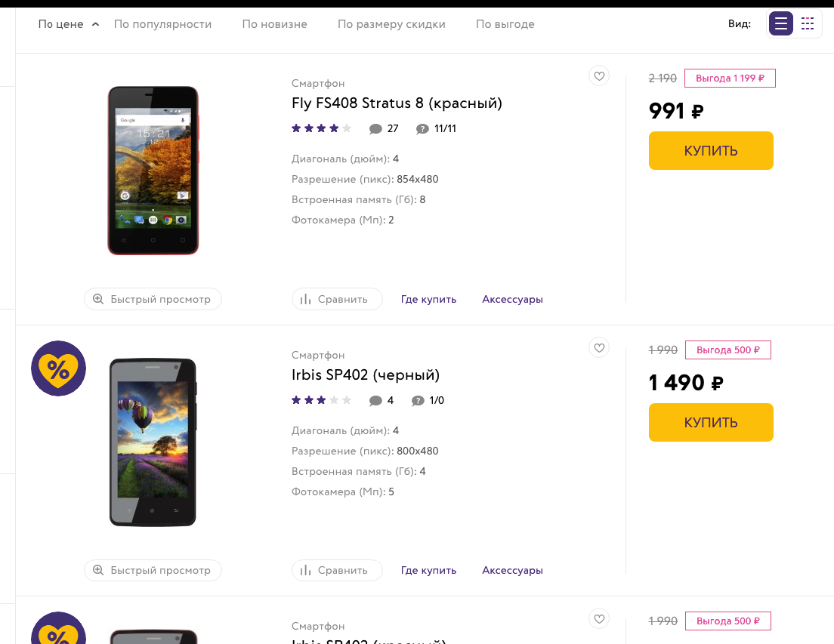Open accessories link for Fly FS408

[512, 299]
